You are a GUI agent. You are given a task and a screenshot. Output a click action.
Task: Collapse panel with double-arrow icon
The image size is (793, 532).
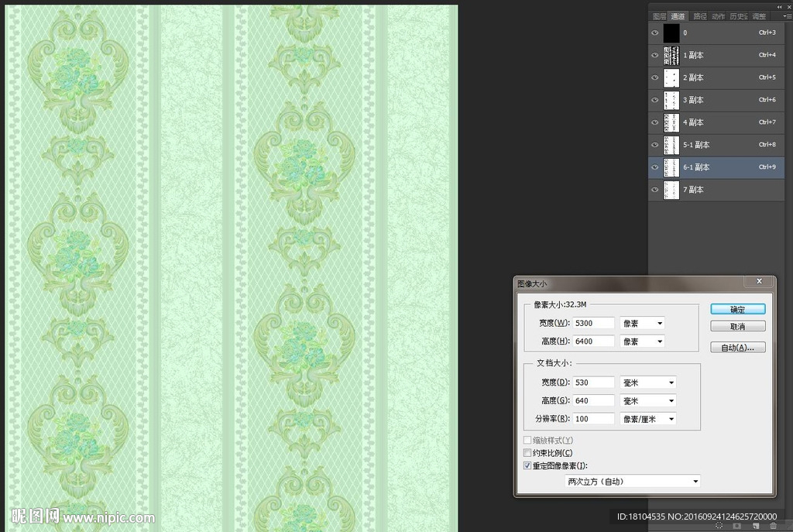780,6
